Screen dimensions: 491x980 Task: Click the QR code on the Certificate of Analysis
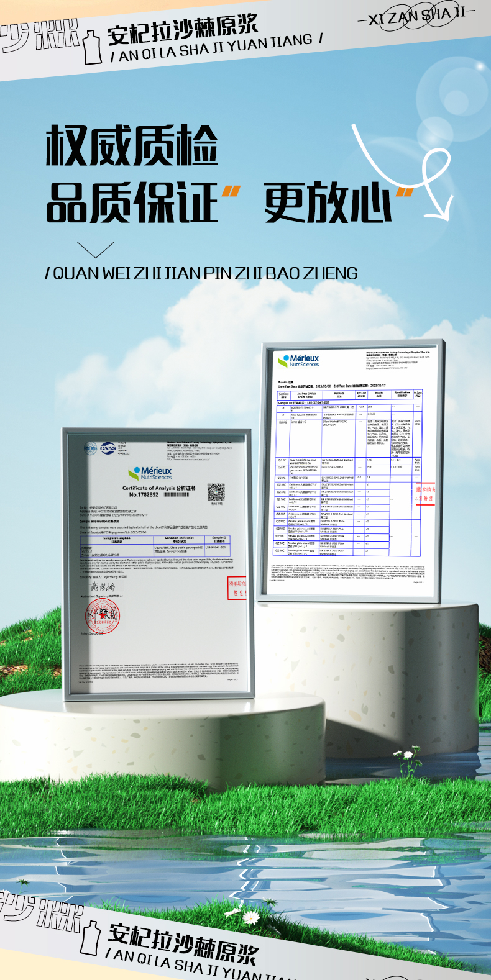[x=216, y=492]
